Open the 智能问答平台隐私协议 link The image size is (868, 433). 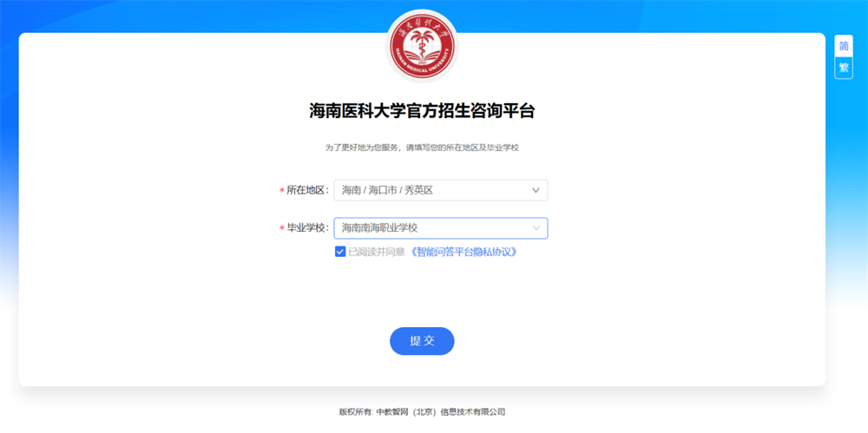[464, 252]
